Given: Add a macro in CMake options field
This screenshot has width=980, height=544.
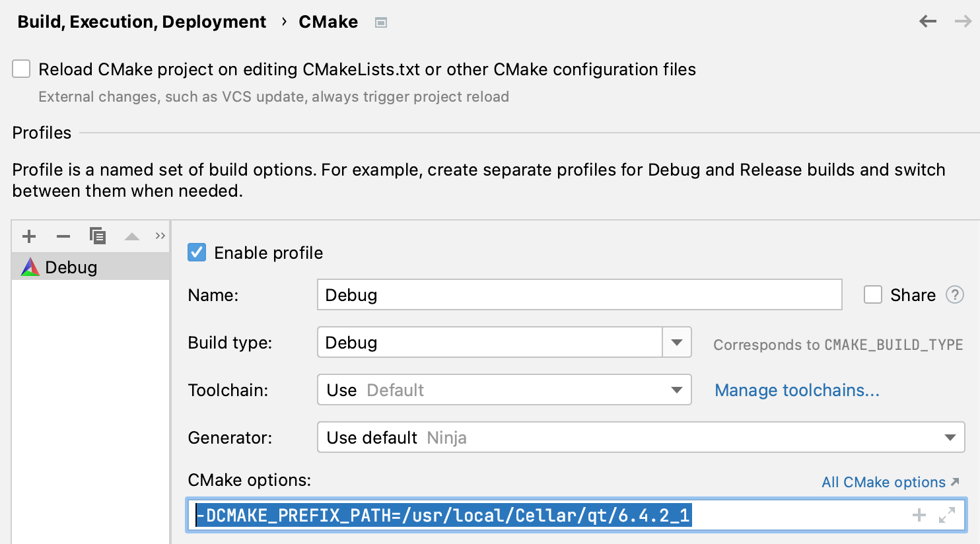Looking at the screenshot, I should [919, 514].
